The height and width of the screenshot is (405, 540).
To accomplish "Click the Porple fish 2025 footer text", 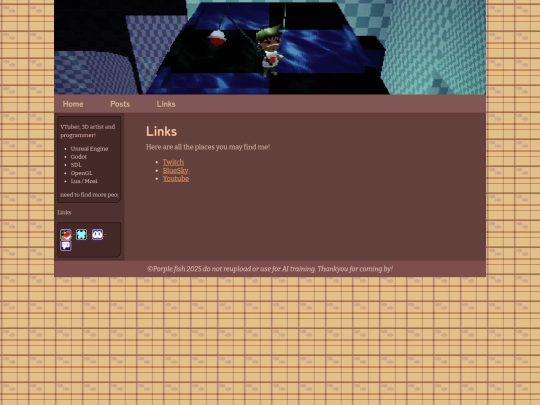I will click(x=270, y=269).
